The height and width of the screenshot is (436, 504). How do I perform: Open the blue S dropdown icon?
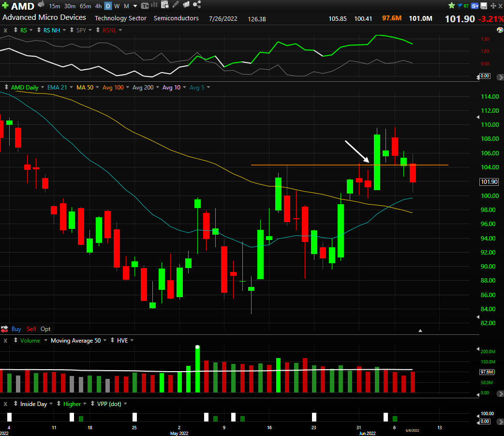[475, 6]
